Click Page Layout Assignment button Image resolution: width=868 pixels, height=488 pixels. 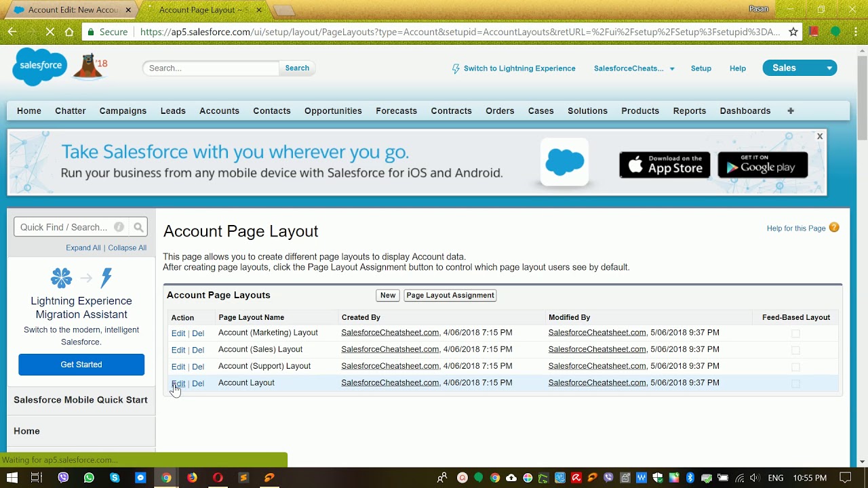coord(450,296)
